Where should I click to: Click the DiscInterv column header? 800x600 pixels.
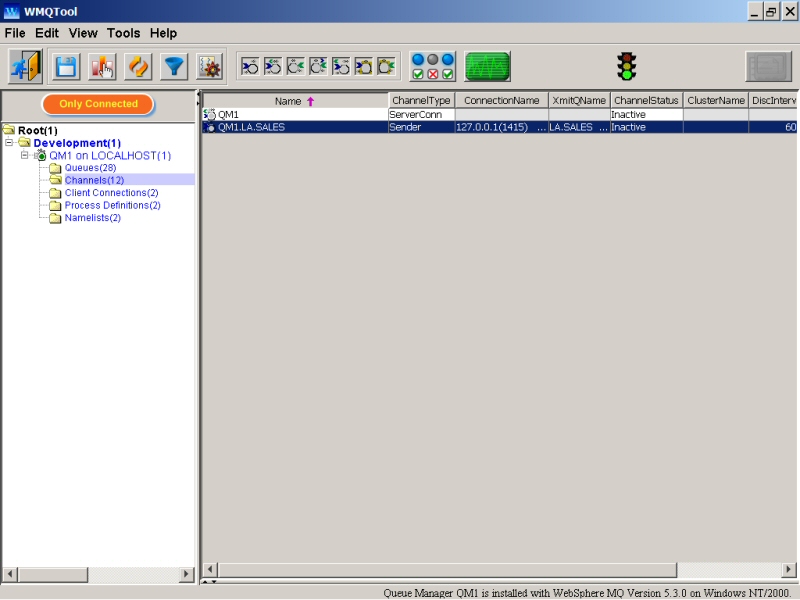[x=773, y=101]
